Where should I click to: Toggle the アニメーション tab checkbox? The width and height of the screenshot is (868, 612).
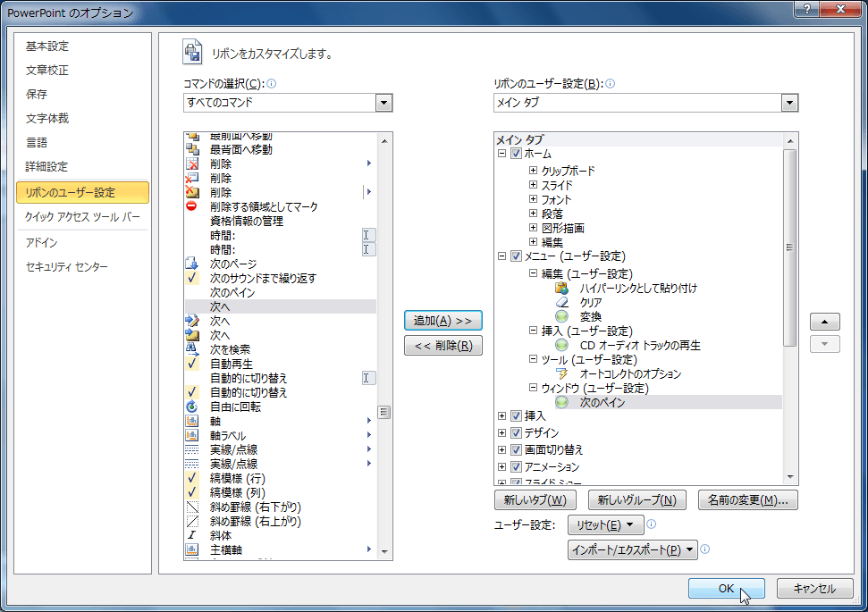pos(516,467)
